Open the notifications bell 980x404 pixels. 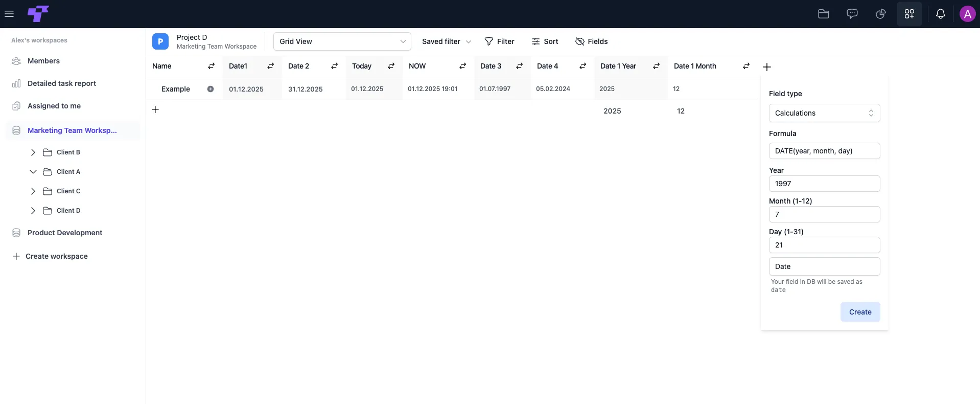pos(941,14)
